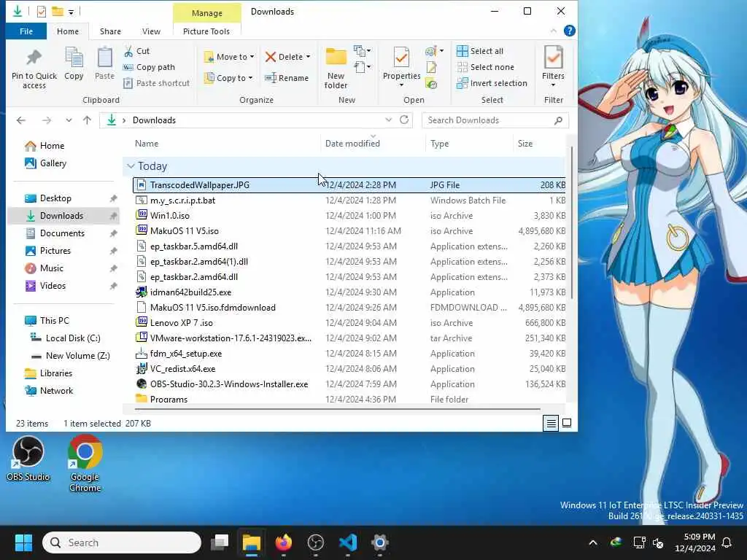Switch to Details view layout icon
Viewport: 747px width, 560px height.
pyautogui.click(x=551, y=423)
